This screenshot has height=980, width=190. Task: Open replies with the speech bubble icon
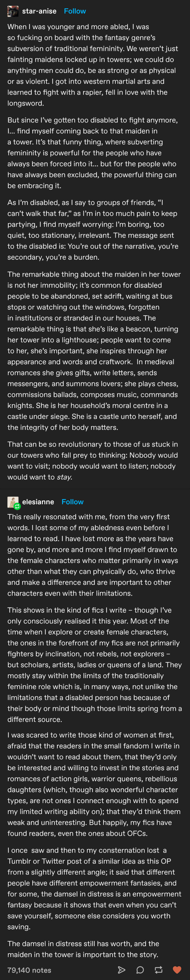[140, 970]
